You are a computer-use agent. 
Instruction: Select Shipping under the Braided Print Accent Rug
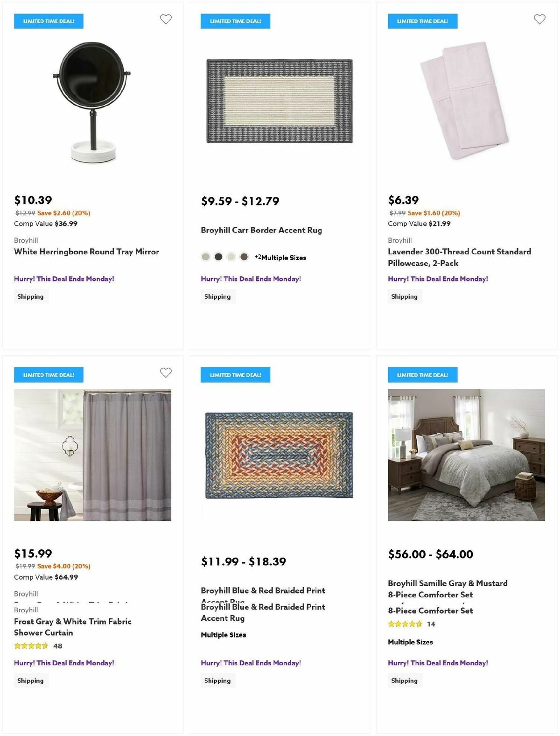[217, 680]
